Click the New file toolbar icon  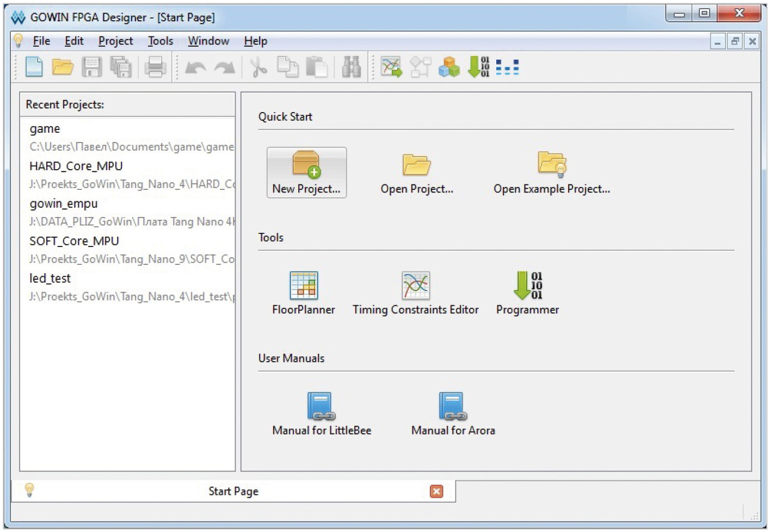tap(34, 67)
